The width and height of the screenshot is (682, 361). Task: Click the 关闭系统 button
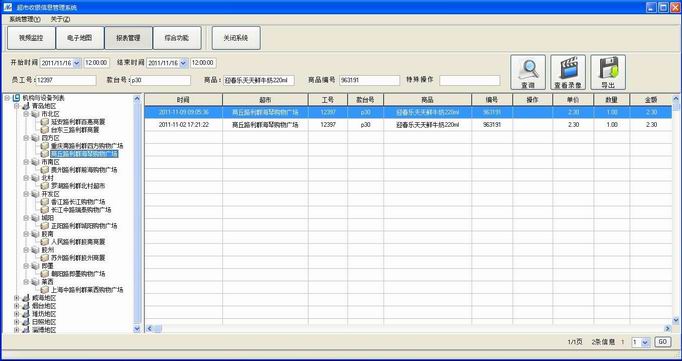(x=236, y=38)
